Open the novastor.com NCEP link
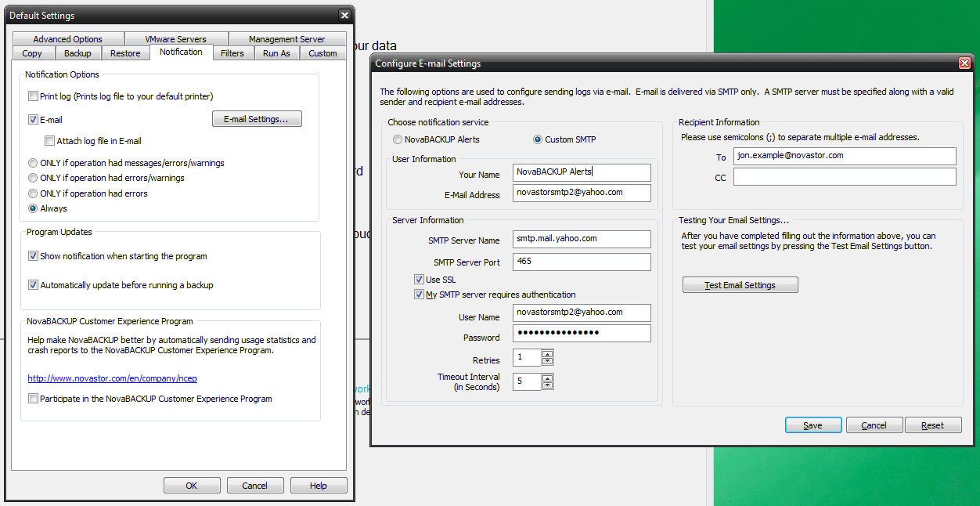 click(x=113, y=378)
